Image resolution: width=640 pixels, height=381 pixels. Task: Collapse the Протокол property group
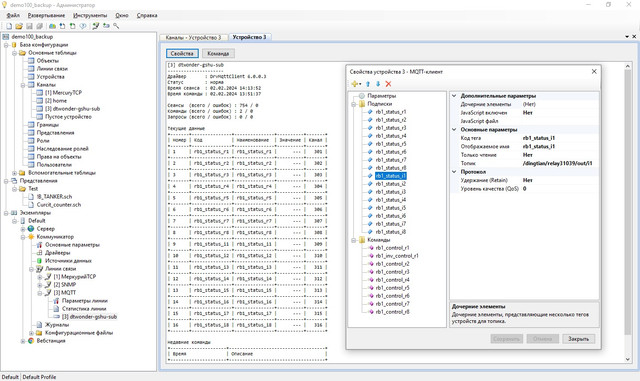pyautogui.click(x=454, y=172)
